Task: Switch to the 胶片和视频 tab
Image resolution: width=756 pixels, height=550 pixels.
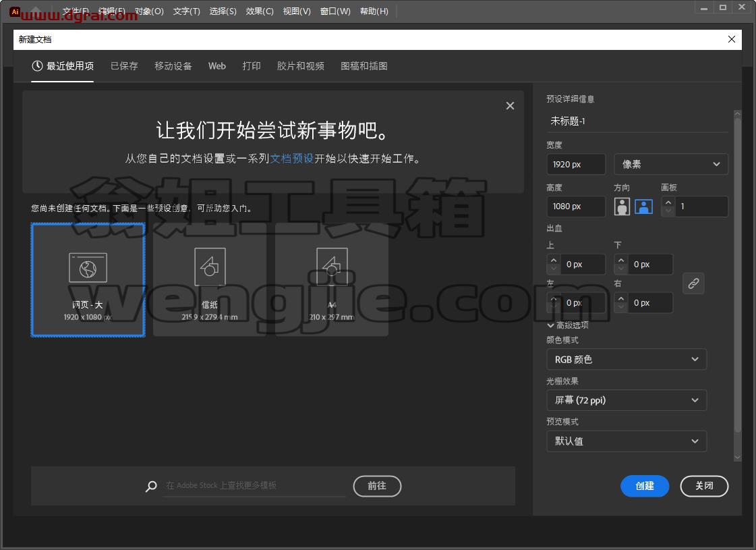Action: click(x=300, y=66)
